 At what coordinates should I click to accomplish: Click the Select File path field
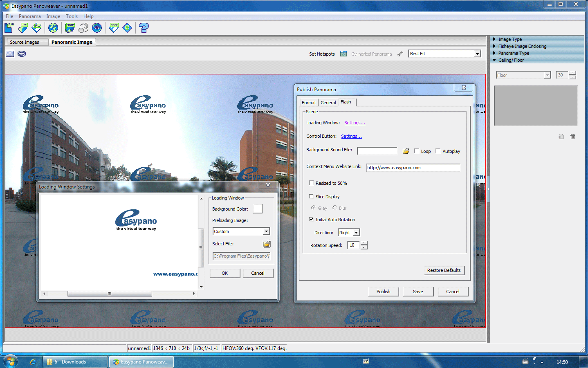(241, 256)
